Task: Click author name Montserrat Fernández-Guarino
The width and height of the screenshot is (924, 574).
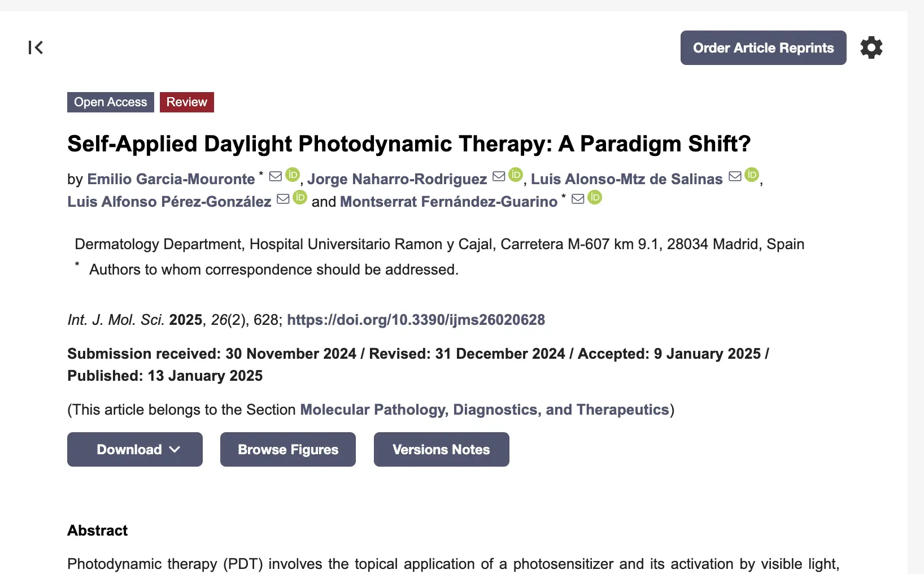Action: pos(448,202)
